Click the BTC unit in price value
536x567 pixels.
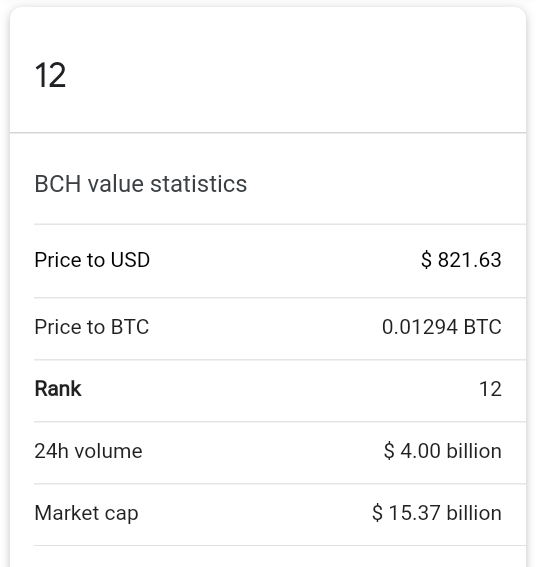pos(482,327)
